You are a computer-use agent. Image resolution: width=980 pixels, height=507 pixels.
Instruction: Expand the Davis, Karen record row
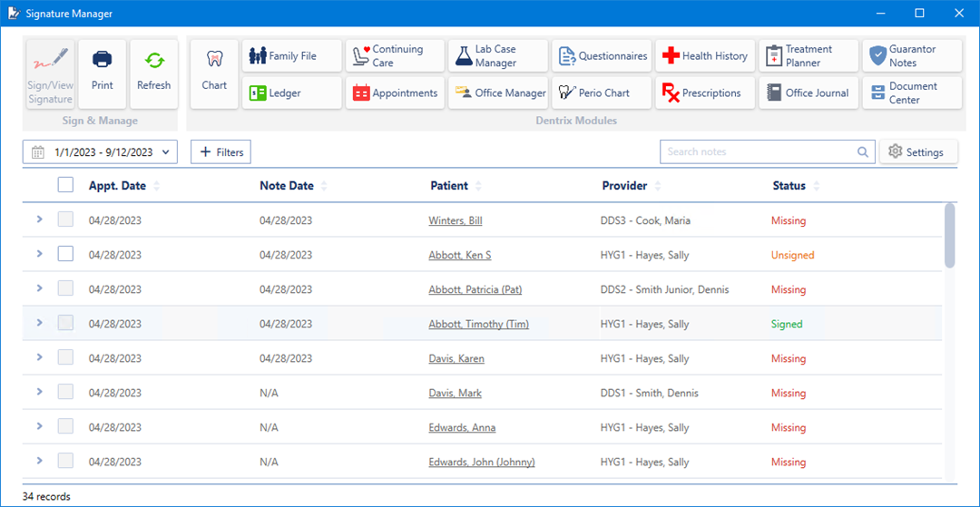click(x=39, y=357)
